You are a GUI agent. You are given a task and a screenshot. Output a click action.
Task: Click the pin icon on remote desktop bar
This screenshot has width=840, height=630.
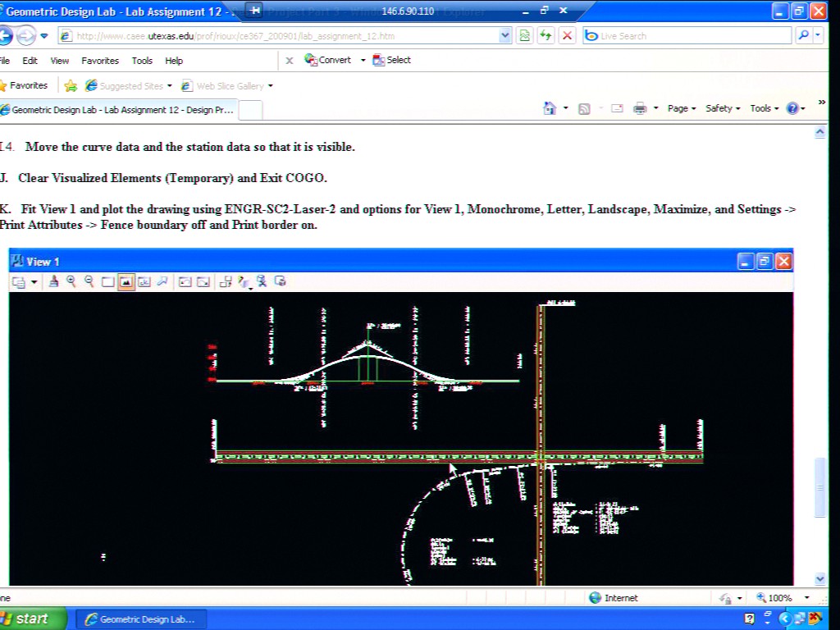[256, 10]
